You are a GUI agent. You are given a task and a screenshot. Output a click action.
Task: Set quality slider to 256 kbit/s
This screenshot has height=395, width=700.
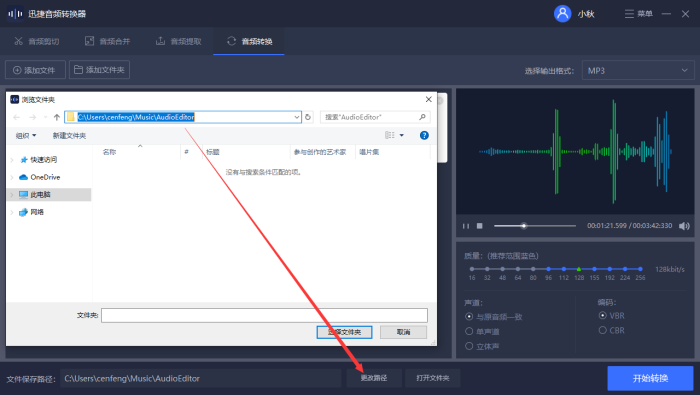coord(640,269)
